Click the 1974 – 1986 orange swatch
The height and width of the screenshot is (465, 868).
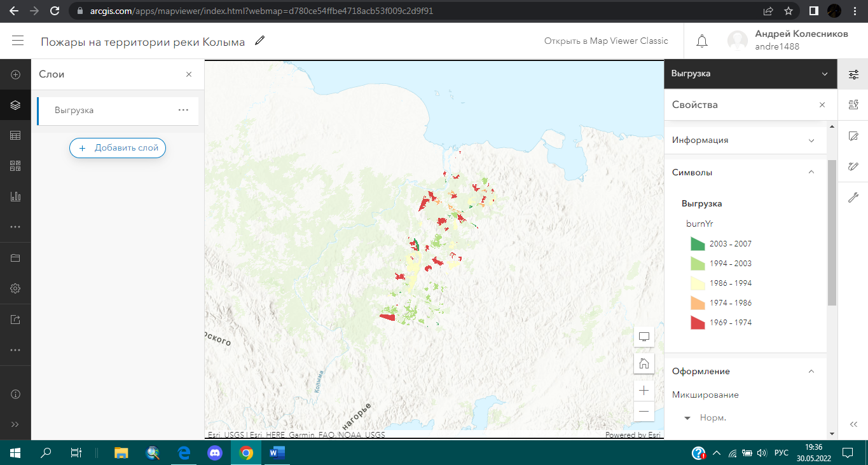(x=698, y=303)
